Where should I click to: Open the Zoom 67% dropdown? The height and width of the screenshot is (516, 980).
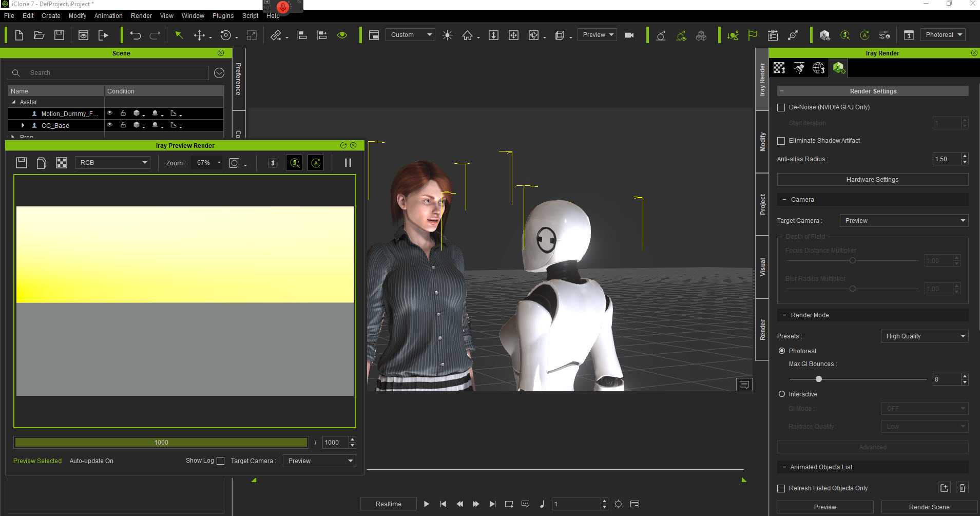pos(207,163)
